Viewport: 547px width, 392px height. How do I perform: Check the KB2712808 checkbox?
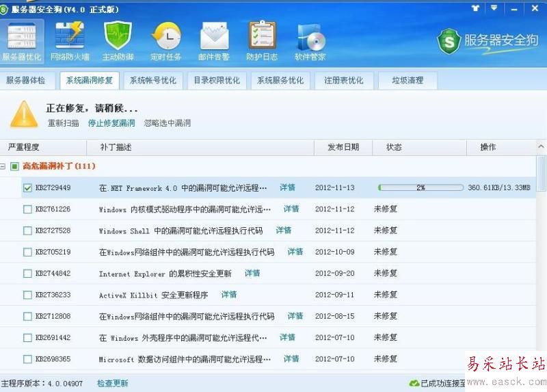pyautogui.click(x=27, y=316)
